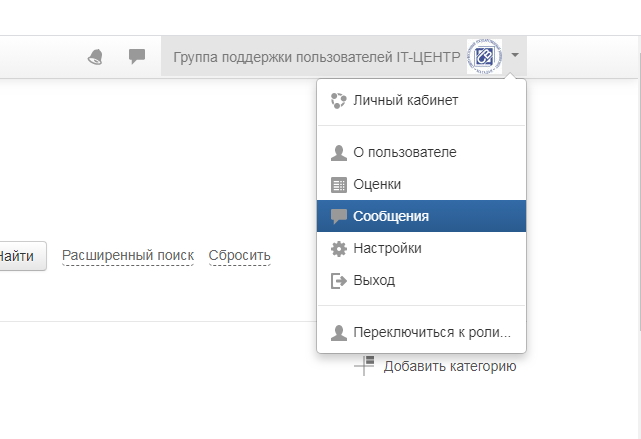Click the 'Добавить категорию' link text
This screenshot has height=439, width=641.
pos(449,367)
